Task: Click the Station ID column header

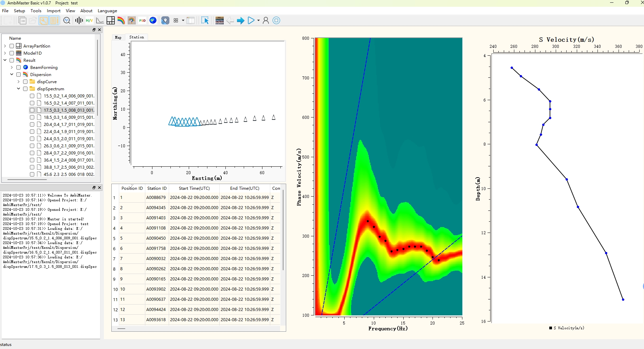Action: point(157,188)
